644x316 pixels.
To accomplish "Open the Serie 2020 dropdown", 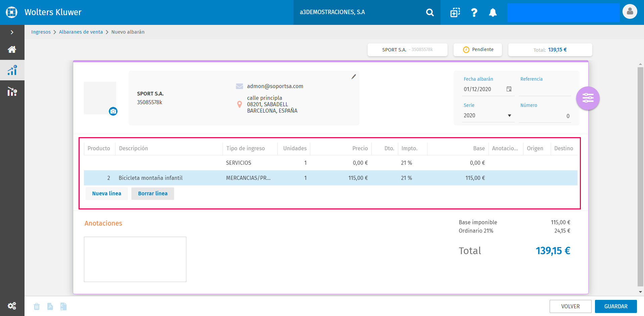I will tap(488, 115).
